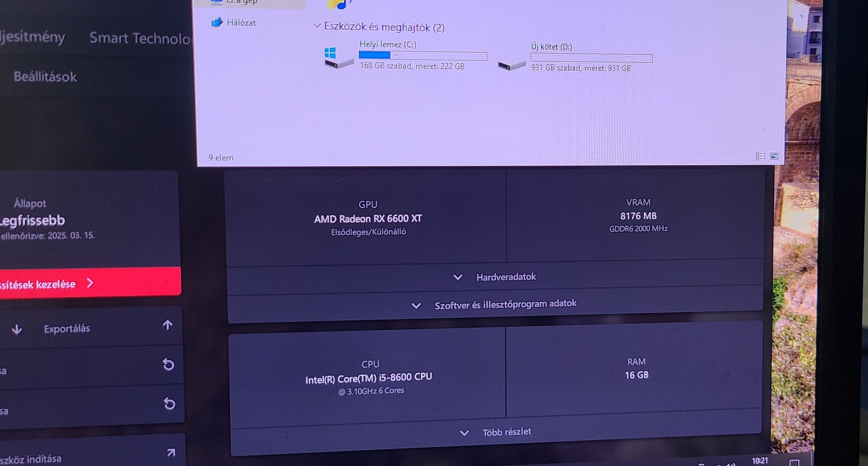Open the Smart Technology tab

coord(141,38)
